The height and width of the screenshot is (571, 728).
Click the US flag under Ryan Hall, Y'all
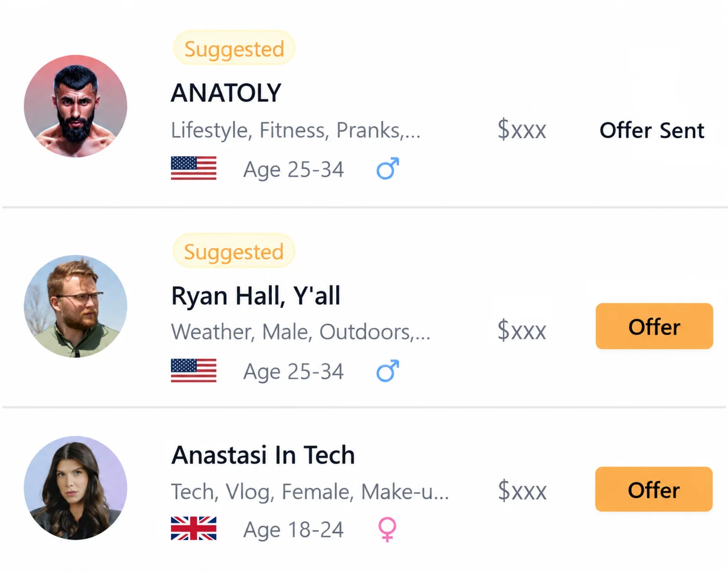(193, 371)
